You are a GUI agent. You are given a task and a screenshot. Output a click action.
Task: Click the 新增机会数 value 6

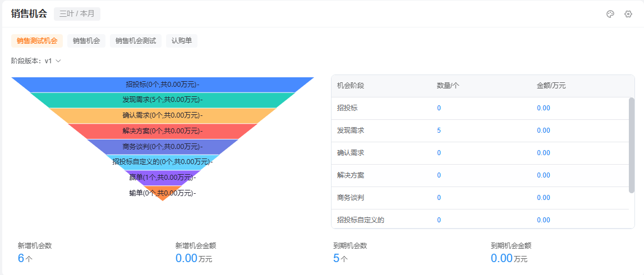click(21, 258)
